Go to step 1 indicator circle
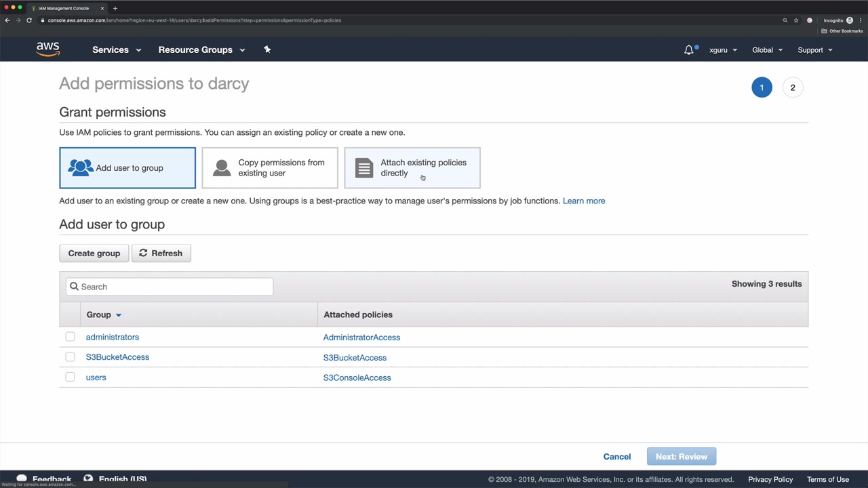The width and height of the screenshot is (868, 488). 762,87
